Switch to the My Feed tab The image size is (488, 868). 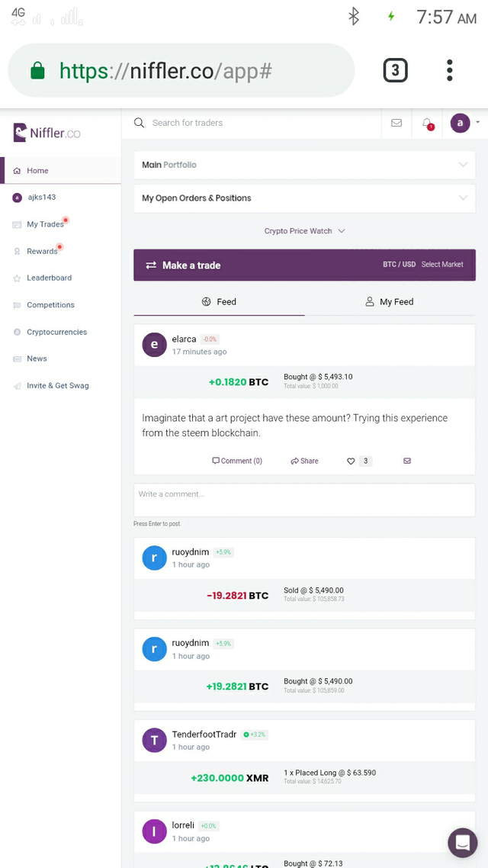tap(390, 302)
